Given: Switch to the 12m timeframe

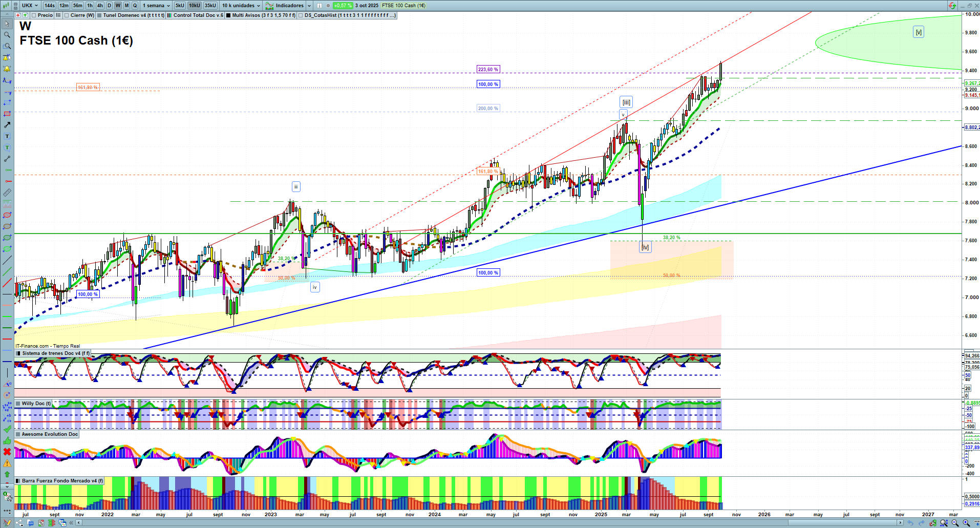Looking at the screenshot, I should [x=64, y=6].
